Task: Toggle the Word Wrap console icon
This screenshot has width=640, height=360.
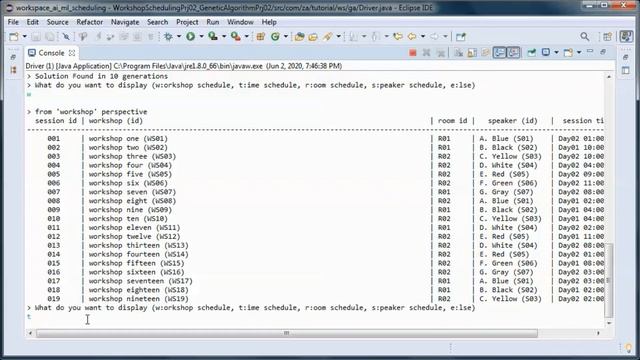Action: [485, 53]
